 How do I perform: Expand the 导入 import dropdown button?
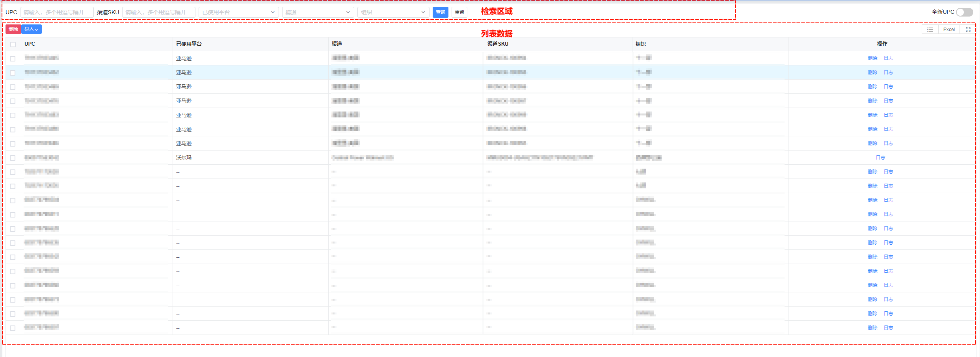[31, 29]
